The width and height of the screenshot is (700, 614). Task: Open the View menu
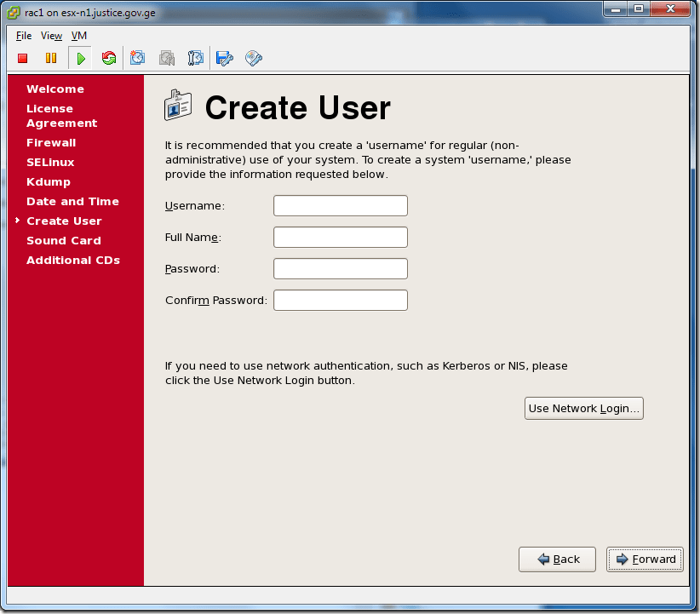[51, 36]
